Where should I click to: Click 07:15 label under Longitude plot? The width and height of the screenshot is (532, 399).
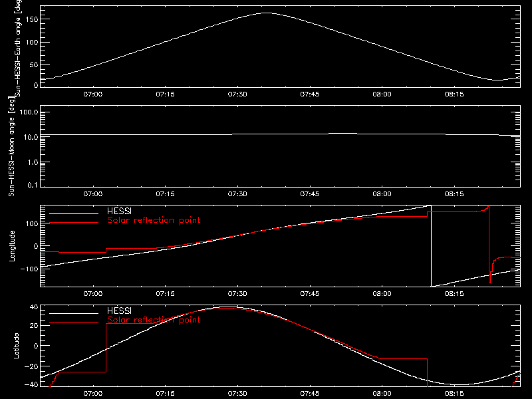(165, 293)
